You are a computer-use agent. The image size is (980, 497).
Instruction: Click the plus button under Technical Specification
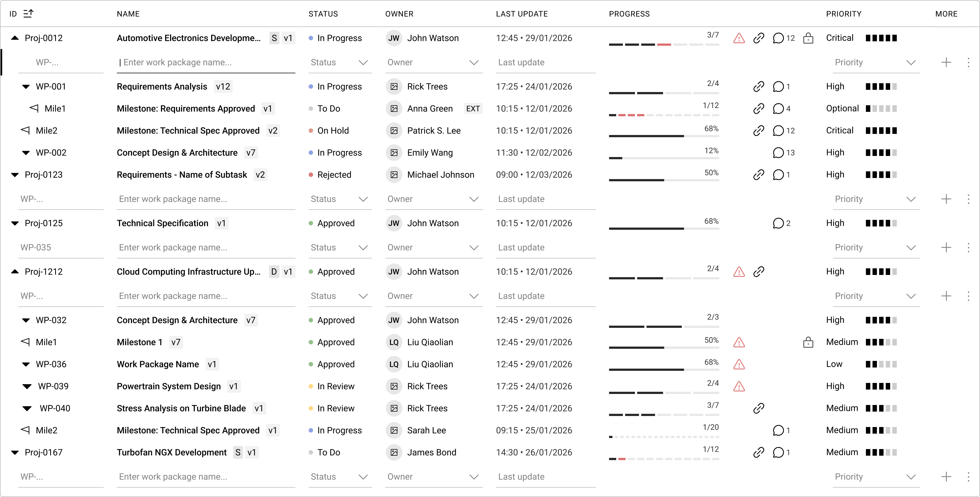[946, 247]
